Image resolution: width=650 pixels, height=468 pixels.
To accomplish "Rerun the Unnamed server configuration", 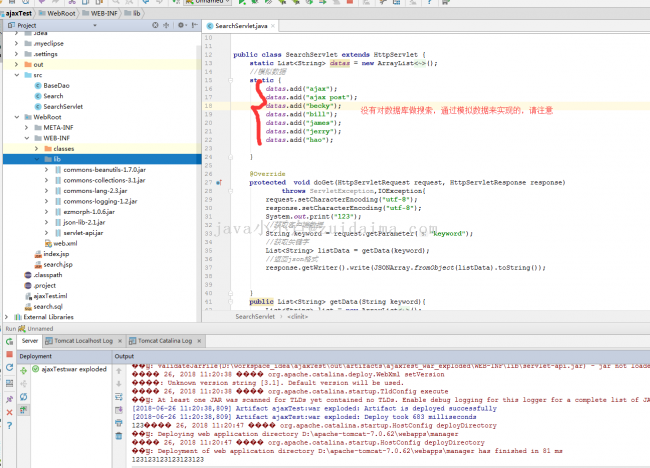I will [10, 342].
